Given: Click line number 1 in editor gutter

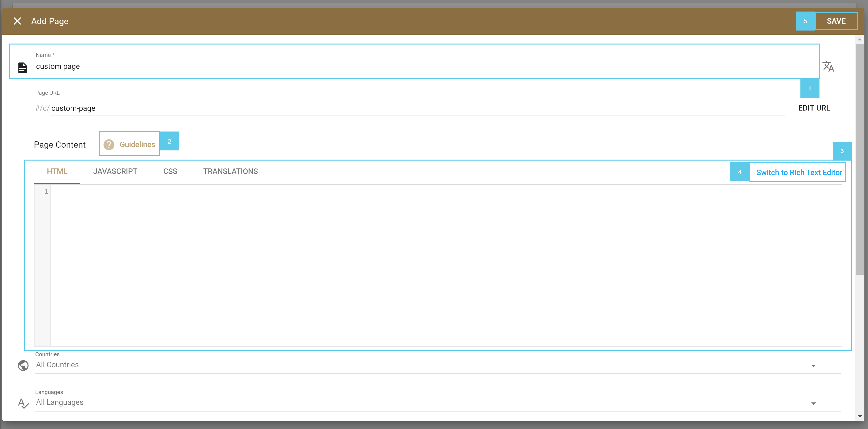Looking at the screenshot, I should click(46, 192).
